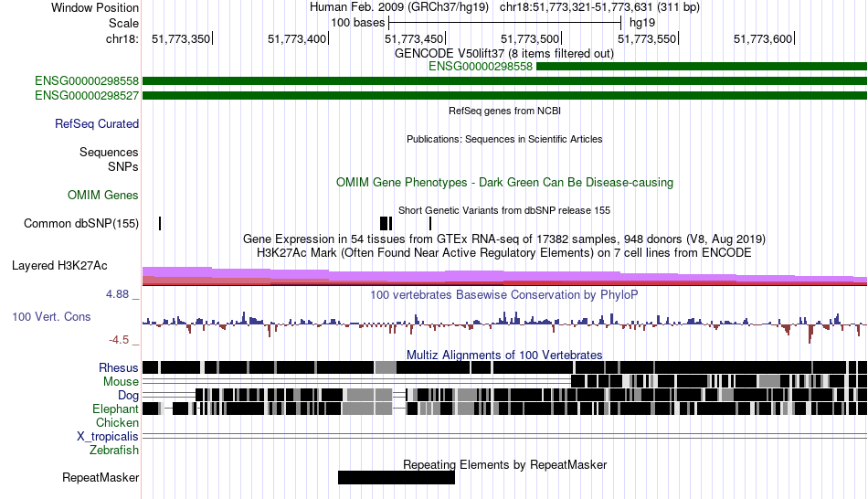Select the Chicken alignment label

tap(117, 422)
